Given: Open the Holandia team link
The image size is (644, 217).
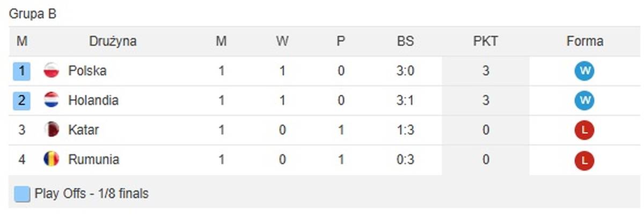Looking at the screenshot, I should pyautogui.click(x=93, y=100).
